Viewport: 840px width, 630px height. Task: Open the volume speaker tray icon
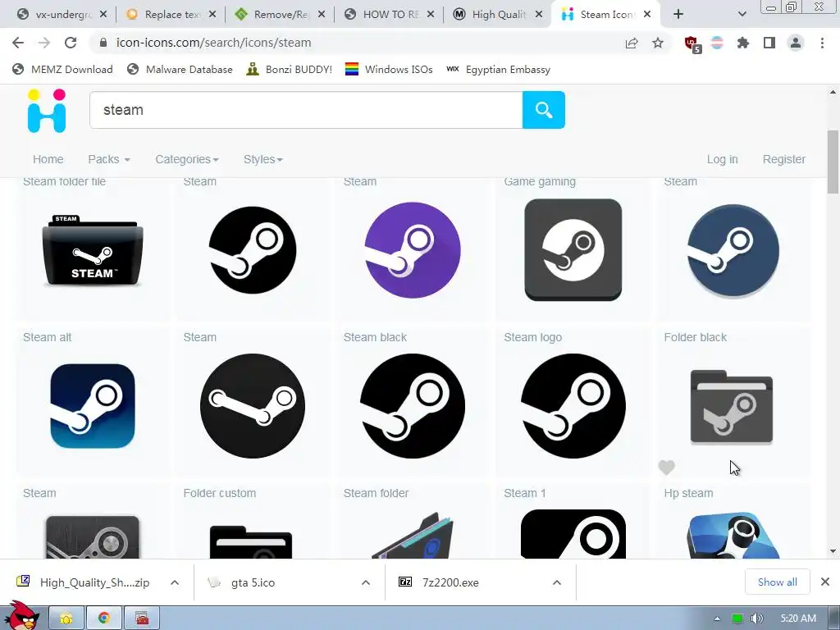(x=756, y=619)
